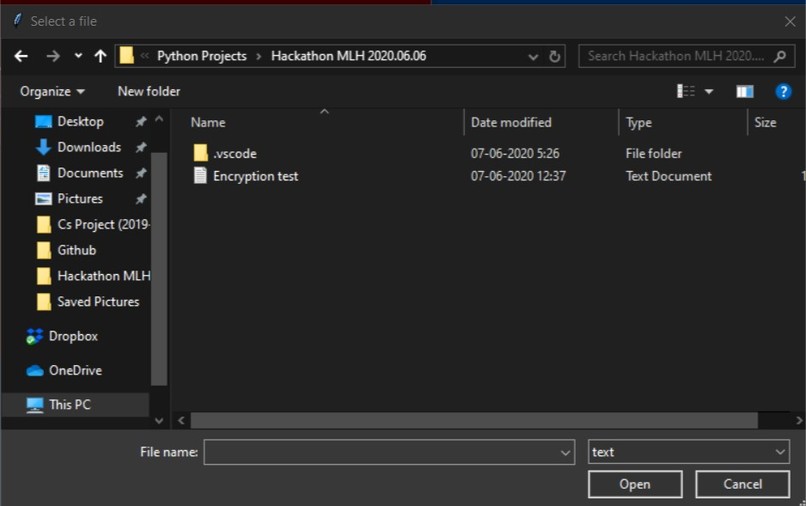Image resolution: width=806 pixels, height=506 pixels.
Task: Go back using the left arrow
Action: 21,56
